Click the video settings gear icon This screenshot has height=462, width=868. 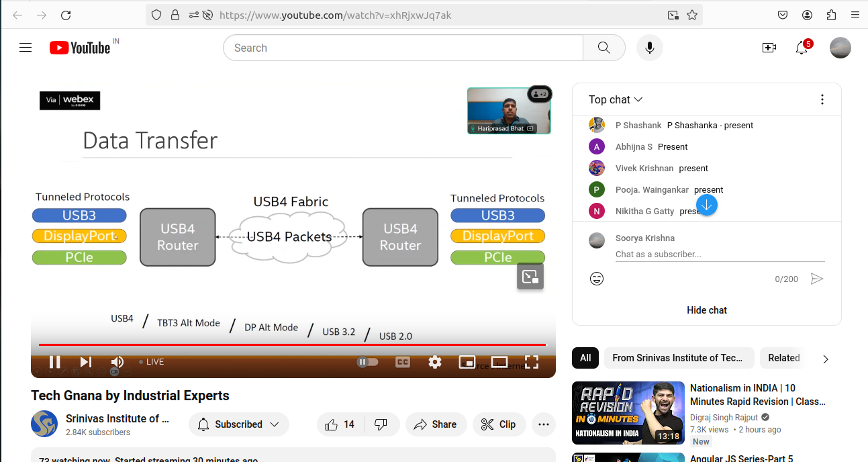click(435, 362)
